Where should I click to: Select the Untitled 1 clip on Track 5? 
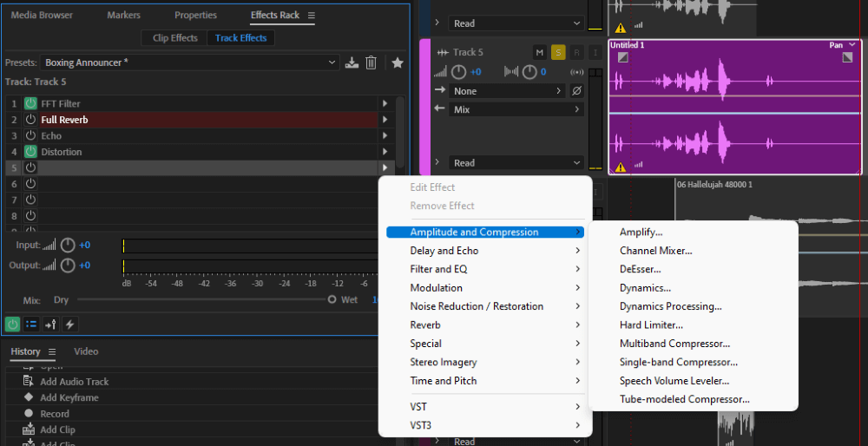735,107
